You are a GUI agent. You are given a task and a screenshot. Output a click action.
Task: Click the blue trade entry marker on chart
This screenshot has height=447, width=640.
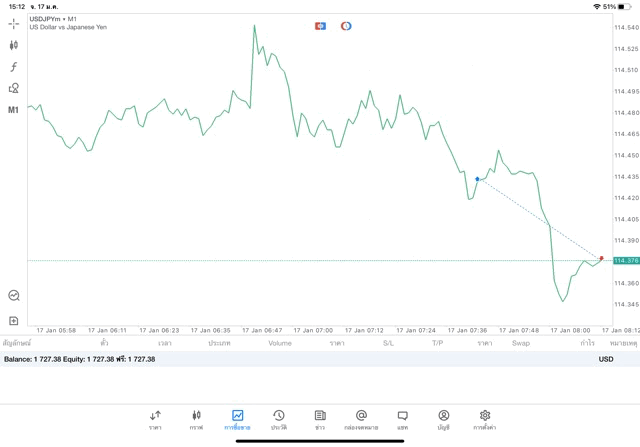point(478,179)
